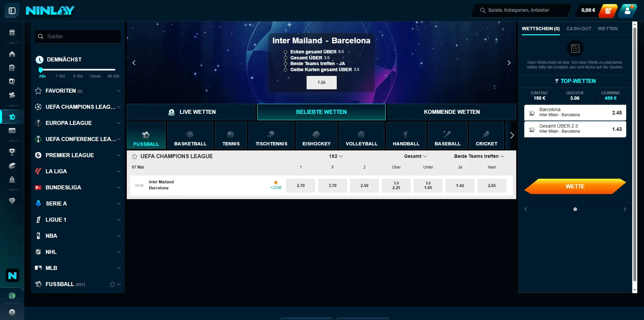The image size is (644, 320).
Task: Open the deposit coins icon in the header
Action: point(608,11)
